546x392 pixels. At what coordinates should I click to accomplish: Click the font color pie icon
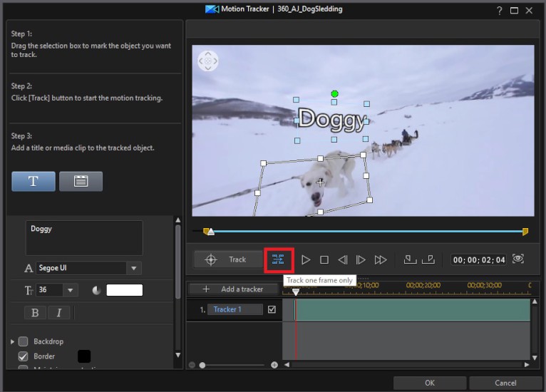pyautogui.click(x=96, y=290)
